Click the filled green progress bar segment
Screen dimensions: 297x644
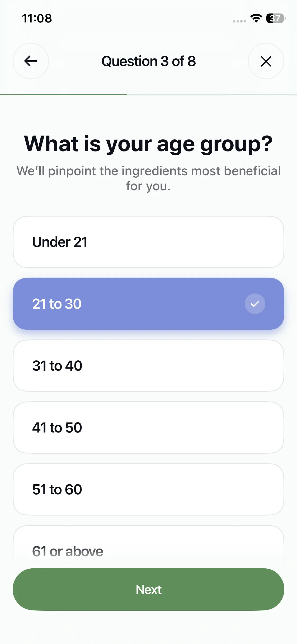[x=63, y=94]
